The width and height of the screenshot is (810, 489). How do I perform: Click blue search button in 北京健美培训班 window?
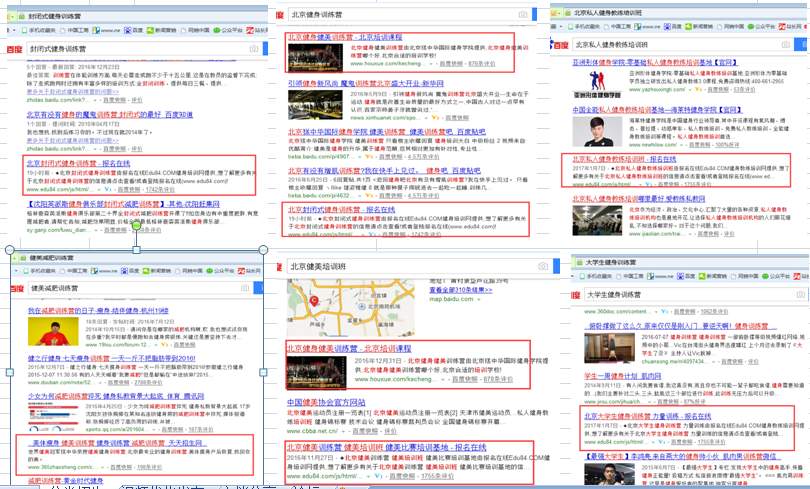[x=556, y=266]
